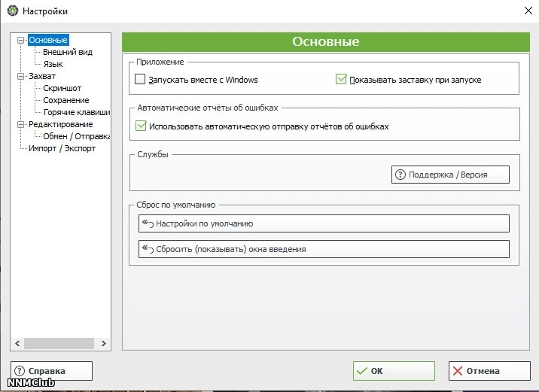
Task: Toggle automatic error reports sending checkbox
Action: tap(141, 126)
